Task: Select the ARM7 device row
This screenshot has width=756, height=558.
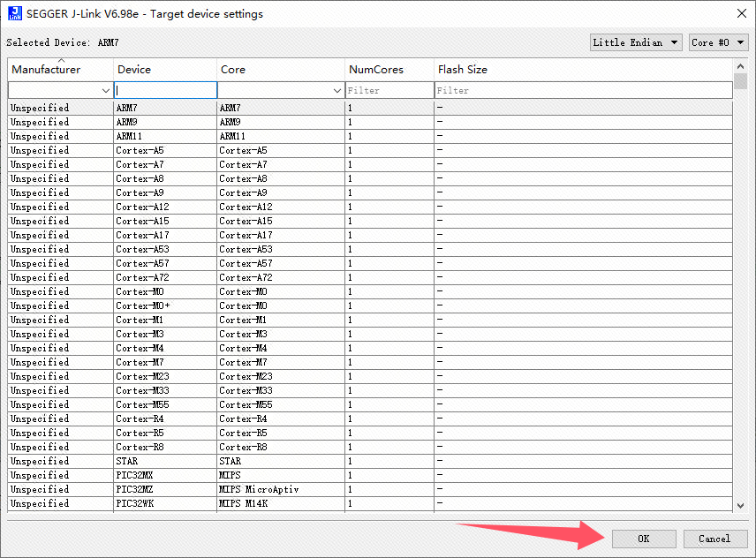Action: click(x=370, y=108)
